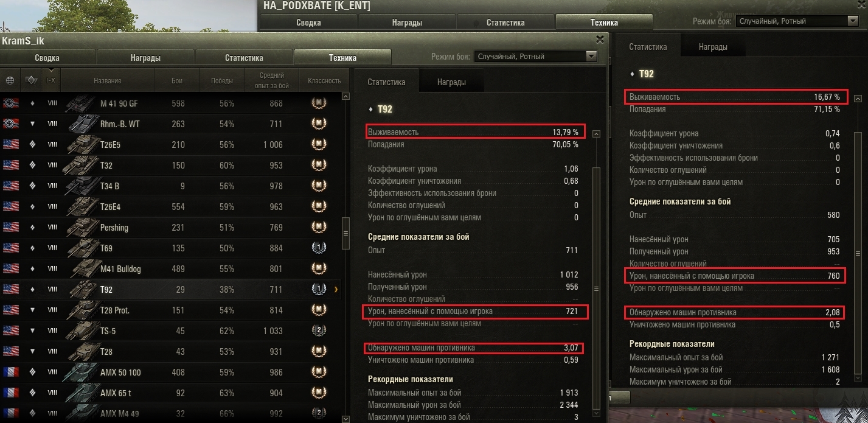Click the T69 first class mastery badge

point(319,248)
